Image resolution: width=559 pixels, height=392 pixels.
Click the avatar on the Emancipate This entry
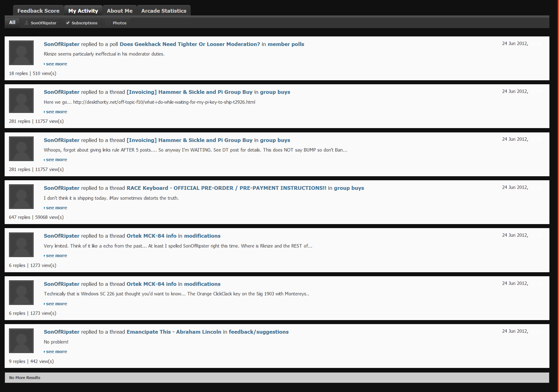point(21,340)
